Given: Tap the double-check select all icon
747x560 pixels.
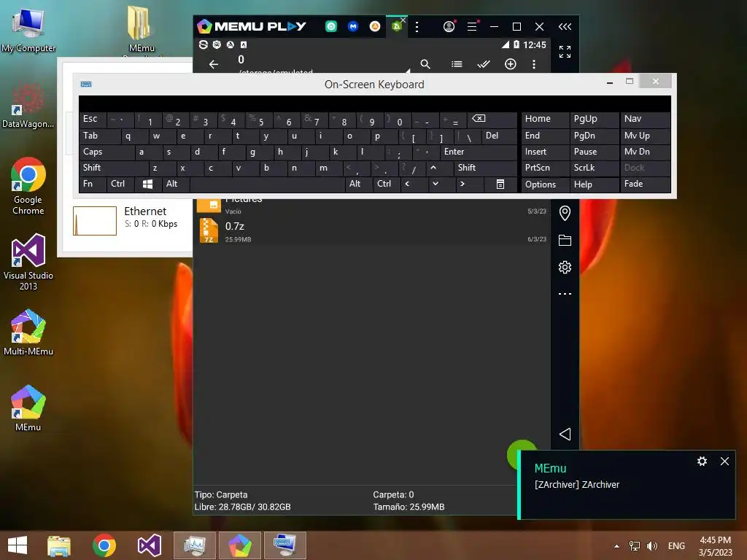Looking at the screenshot, I should [484, 64].
